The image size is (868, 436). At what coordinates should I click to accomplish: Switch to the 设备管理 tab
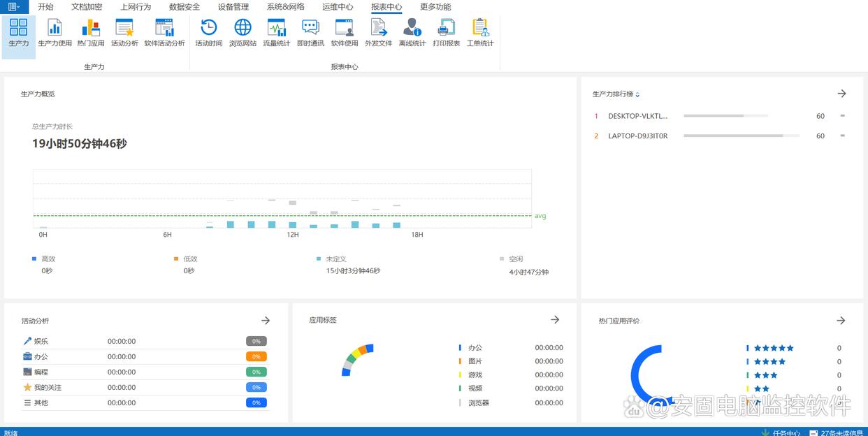click(233, 7)
